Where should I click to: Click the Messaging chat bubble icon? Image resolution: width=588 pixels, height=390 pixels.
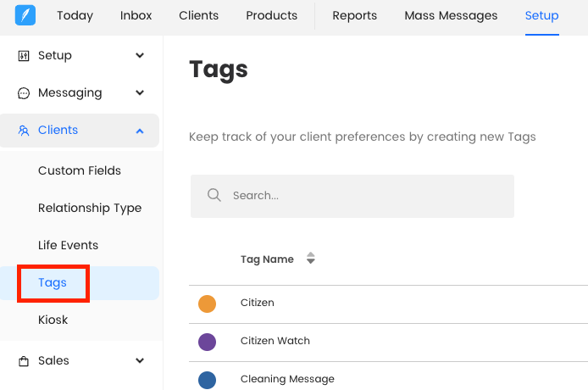pyautogui.click(x=24, y=93)
